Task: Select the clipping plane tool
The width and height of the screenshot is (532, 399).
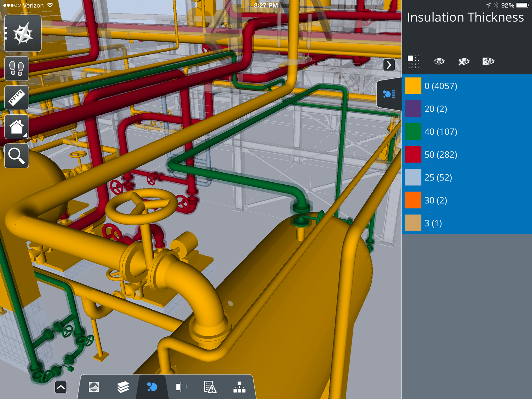Action: coord(181,387)
